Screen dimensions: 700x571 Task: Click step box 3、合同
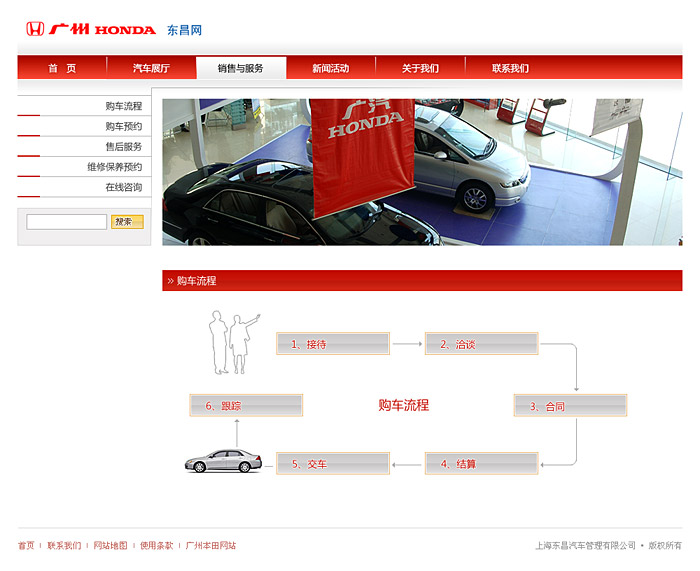[x=571, y=406]
